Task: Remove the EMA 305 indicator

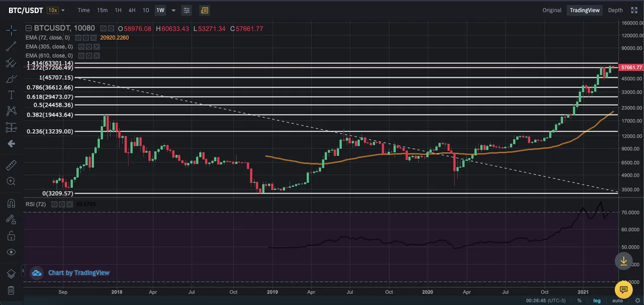Action: pos(97,47)
